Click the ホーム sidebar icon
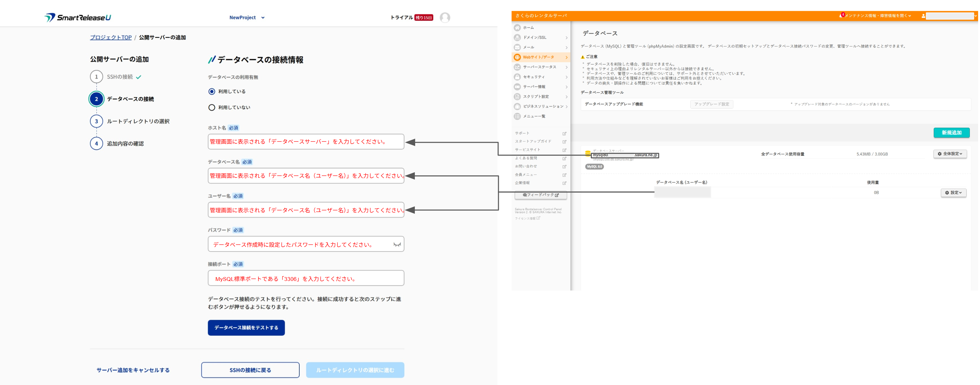Viewport: 980px width, 385px height. 517,27
